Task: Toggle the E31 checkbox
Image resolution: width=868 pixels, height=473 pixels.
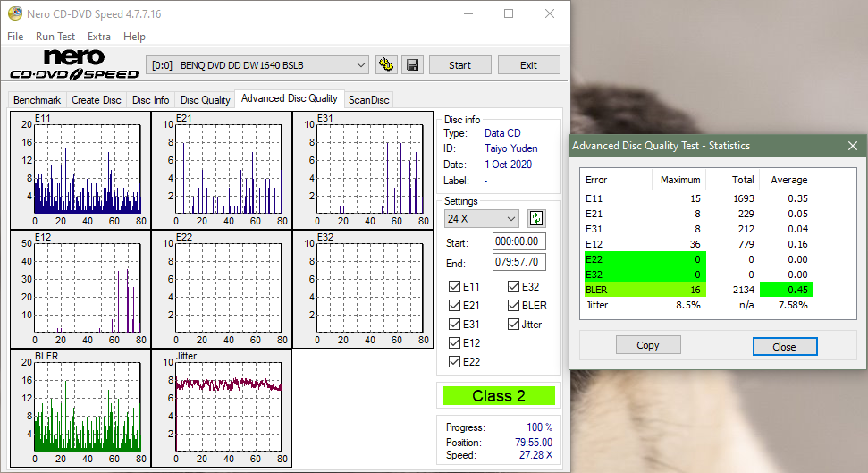Action: coord(454,324)
